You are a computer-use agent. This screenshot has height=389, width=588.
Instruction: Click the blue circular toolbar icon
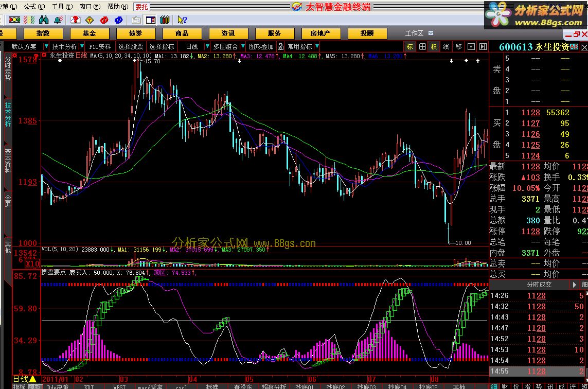[x=118, y=20]
